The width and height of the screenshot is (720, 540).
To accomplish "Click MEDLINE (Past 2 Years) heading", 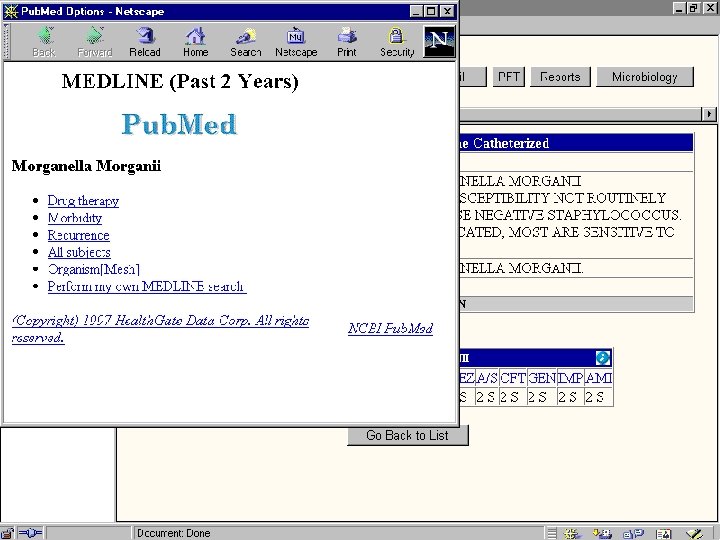I will [x=180, y=82].
